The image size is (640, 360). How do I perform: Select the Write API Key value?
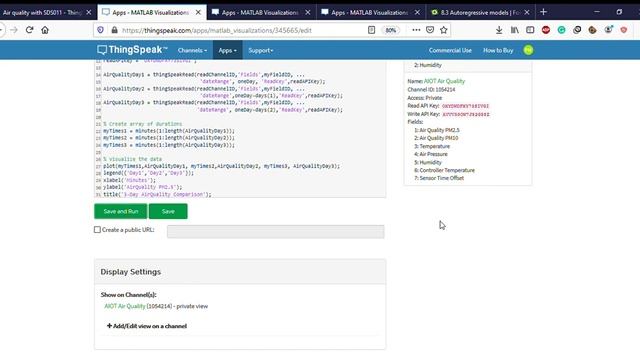[466, 114]
